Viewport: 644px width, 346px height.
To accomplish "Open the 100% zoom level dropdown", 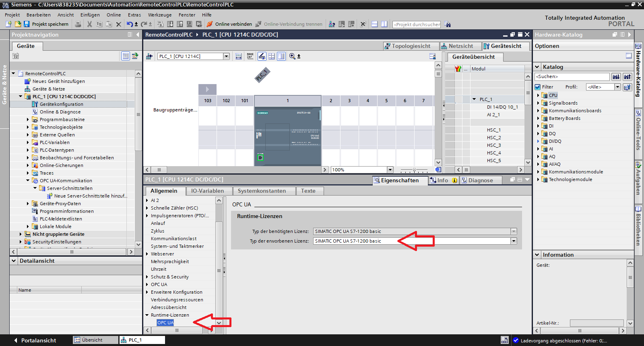I will tap(390, 170).
